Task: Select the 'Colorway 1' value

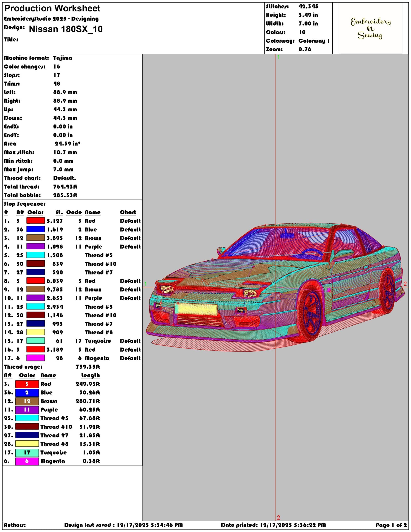Action: tap(314, 41)
